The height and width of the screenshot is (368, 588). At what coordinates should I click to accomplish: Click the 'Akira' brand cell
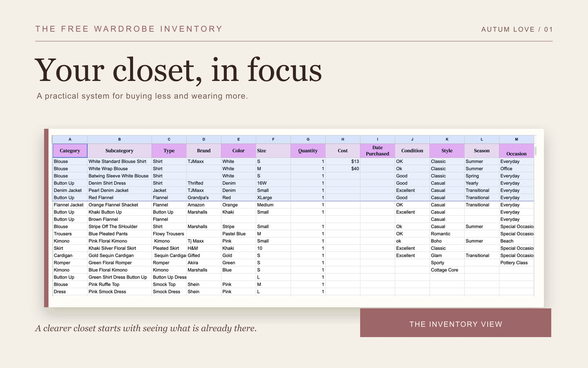(x=204, y=263)
